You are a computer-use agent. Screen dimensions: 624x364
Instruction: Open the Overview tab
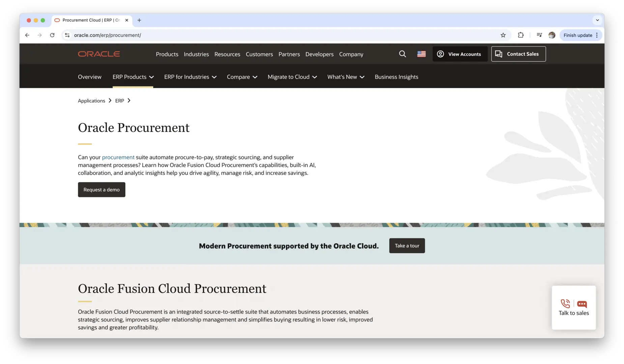(90, 77)
